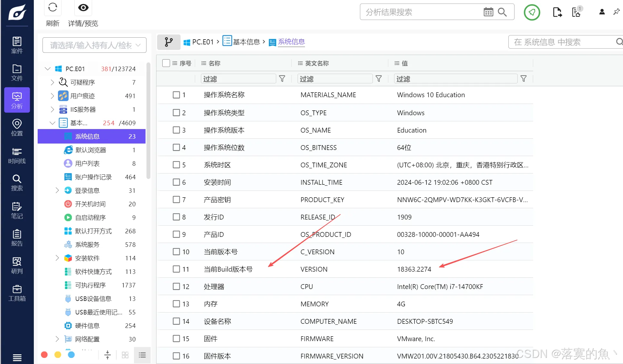Check the row 11 当前Build版本号 checkbox
The width and height of the screenshot is (623, 364).
176,269
